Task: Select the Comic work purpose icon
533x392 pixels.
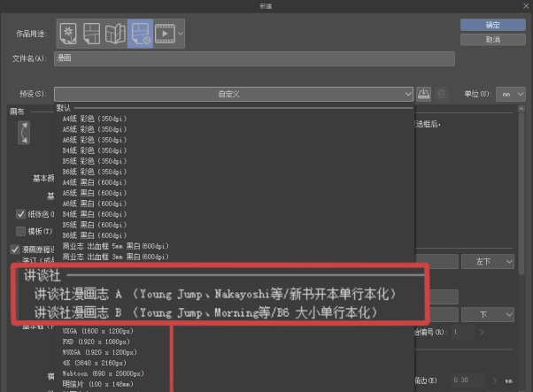Action: pos(91,34)
